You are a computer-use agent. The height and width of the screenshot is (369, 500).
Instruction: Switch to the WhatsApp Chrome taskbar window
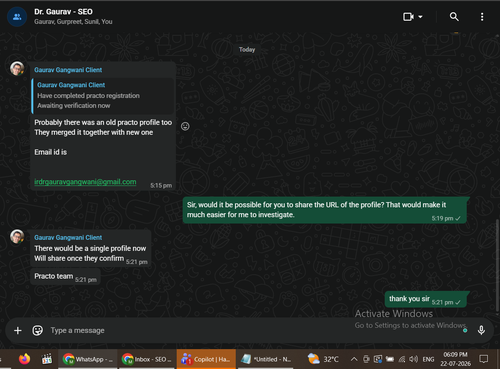pyautogui.click(x=88, y=359)
